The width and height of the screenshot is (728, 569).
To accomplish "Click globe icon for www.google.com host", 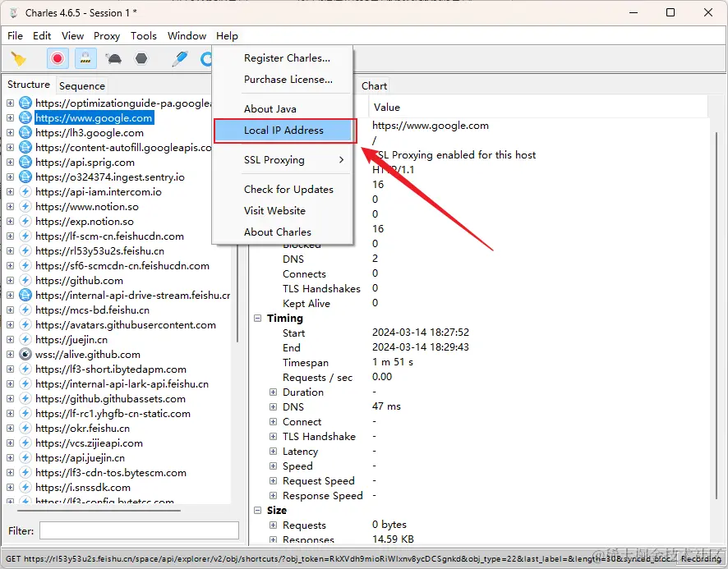I will [25, 118].
